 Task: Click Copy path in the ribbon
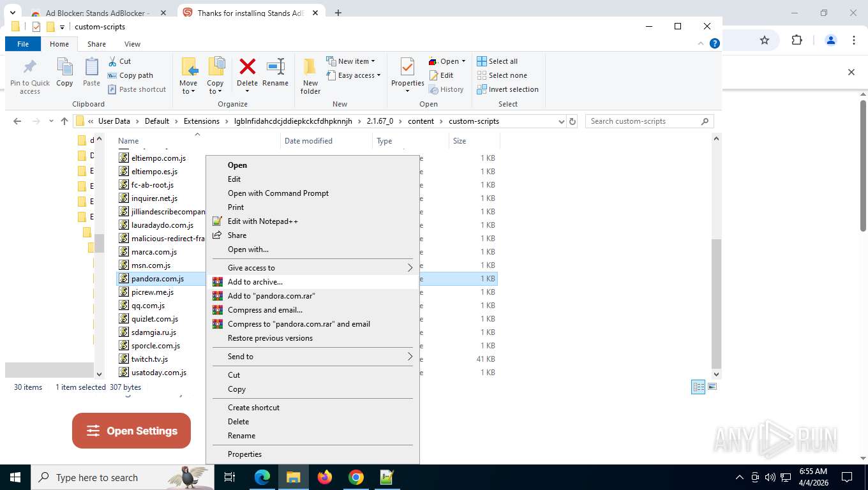130,75
